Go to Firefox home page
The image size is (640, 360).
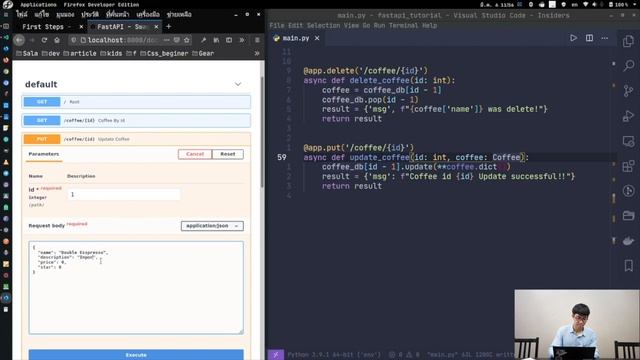tap(57, 40)
